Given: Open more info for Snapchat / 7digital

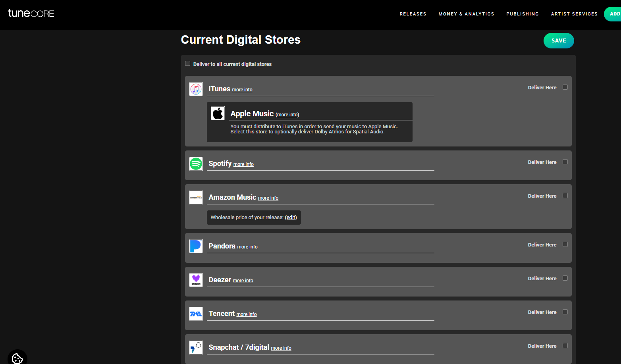Looking at the screenshot, I should [281, 348].
